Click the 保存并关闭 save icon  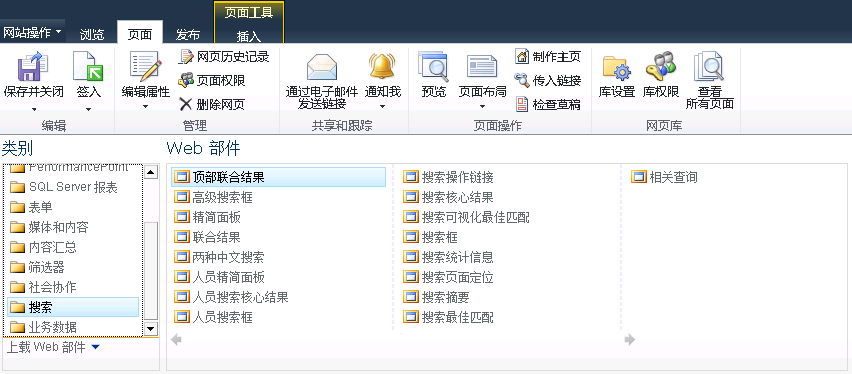33,66
